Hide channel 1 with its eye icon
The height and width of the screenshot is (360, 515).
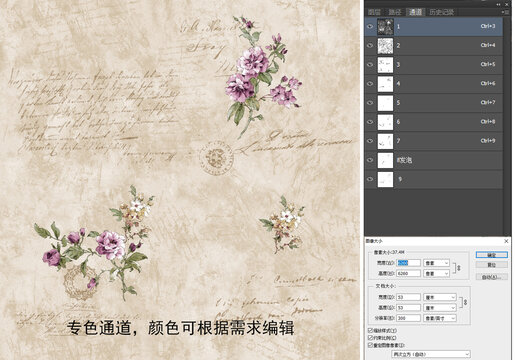(370, 26)
